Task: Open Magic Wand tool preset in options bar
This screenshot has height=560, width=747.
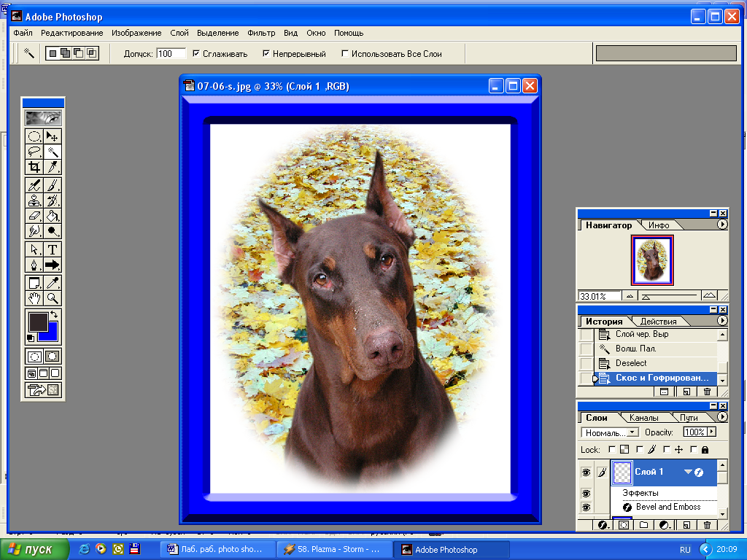Action: (x=29, y=52)
